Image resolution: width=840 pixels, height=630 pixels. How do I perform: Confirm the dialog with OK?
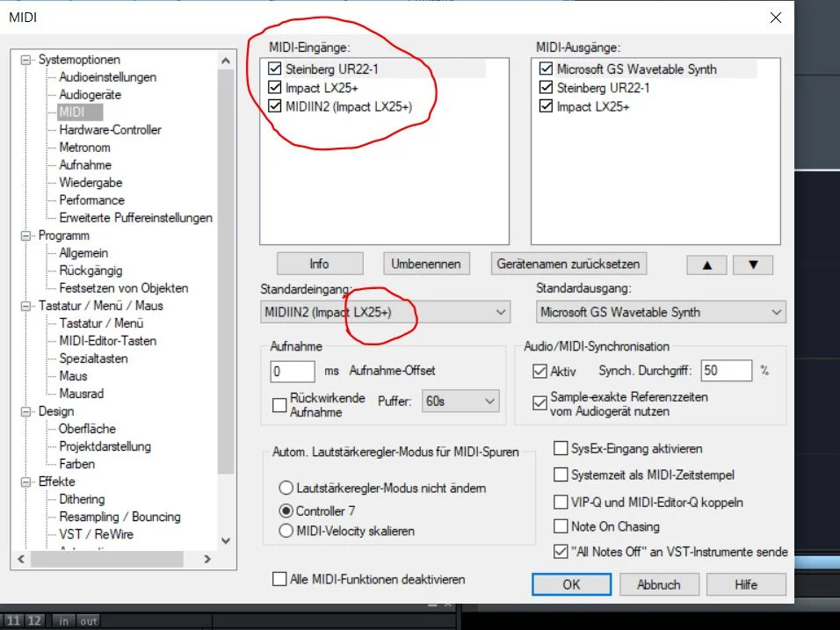(571, 584)
